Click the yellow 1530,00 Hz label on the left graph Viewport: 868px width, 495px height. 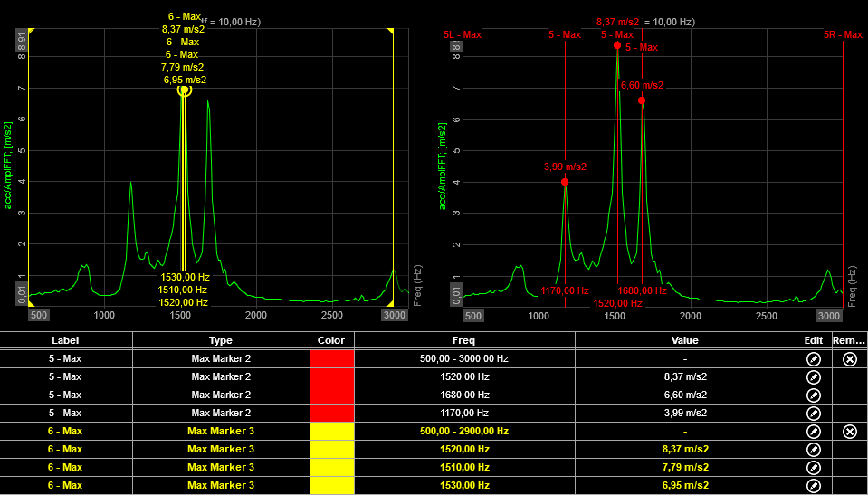185,276
